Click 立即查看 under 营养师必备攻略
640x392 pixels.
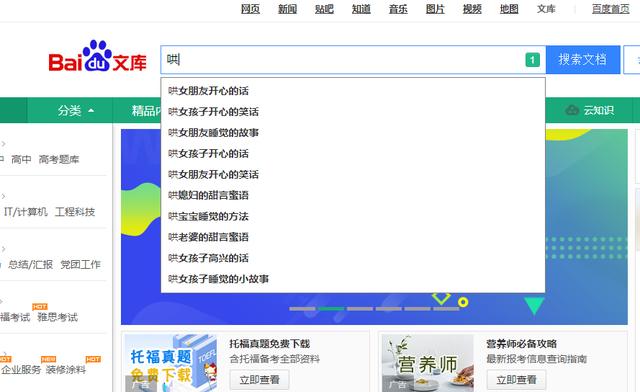[x=516, y=380]
